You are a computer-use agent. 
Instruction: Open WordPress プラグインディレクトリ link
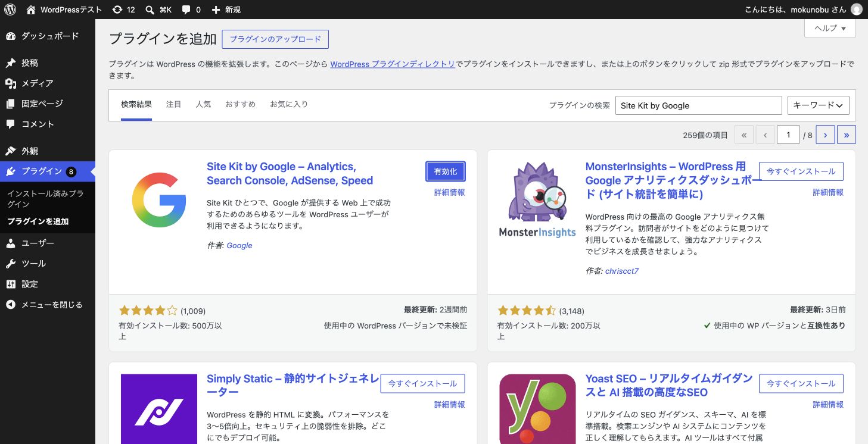click(x=393, y=64)
